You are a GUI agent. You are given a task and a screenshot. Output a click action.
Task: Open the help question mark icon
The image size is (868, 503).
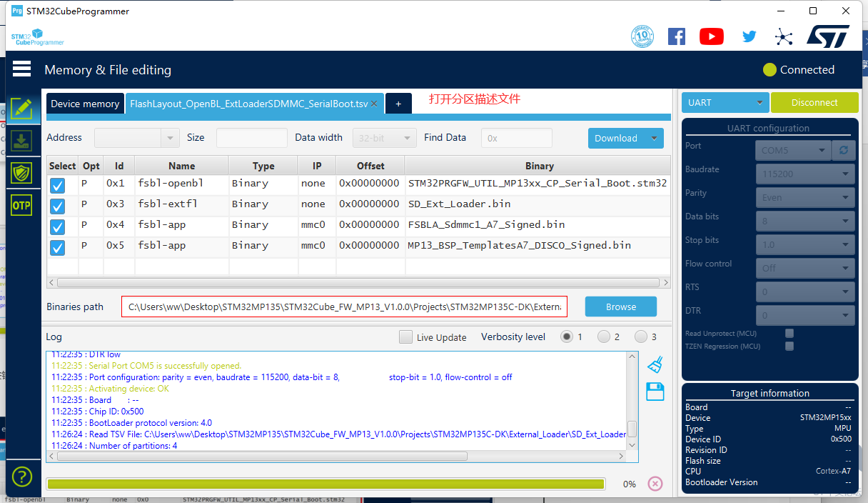(22, 477)
